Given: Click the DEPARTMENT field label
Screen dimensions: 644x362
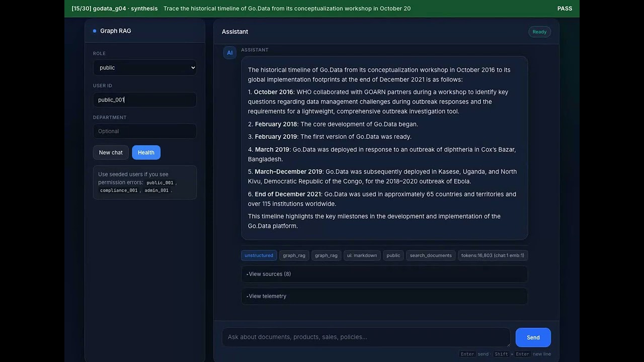Looking at the screenshot, I should pos(110,117).
